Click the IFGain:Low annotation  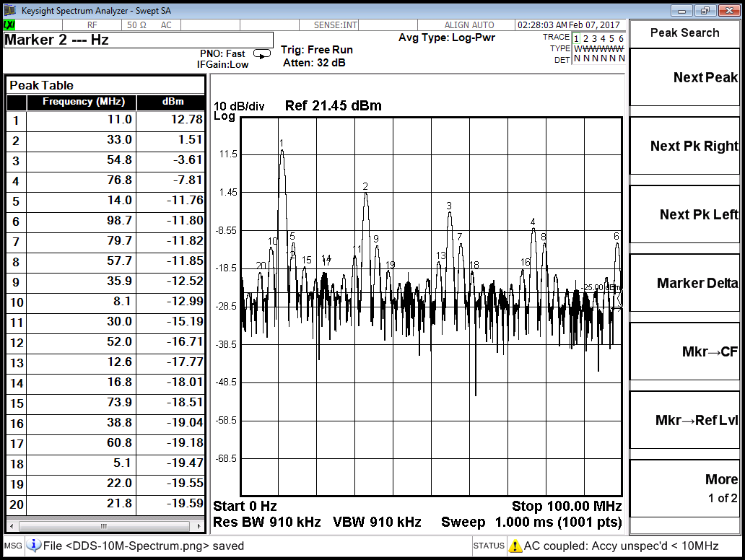(222, 65)
